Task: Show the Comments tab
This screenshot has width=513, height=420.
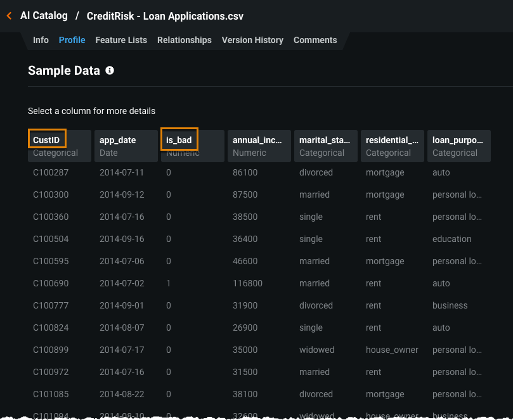Action: tap(315, 40)
